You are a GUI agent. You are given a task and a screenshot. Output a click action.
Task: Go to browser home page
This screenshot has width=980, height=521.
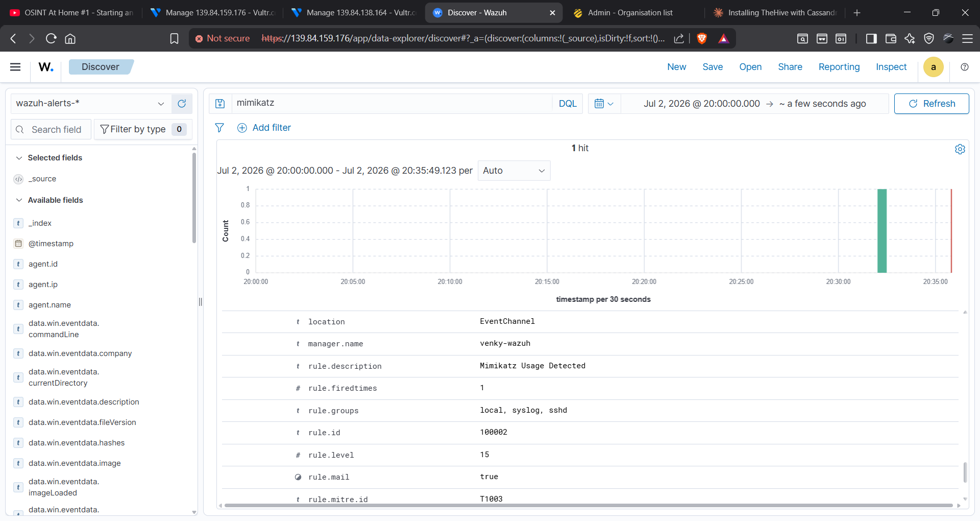(x=70, y=38)
